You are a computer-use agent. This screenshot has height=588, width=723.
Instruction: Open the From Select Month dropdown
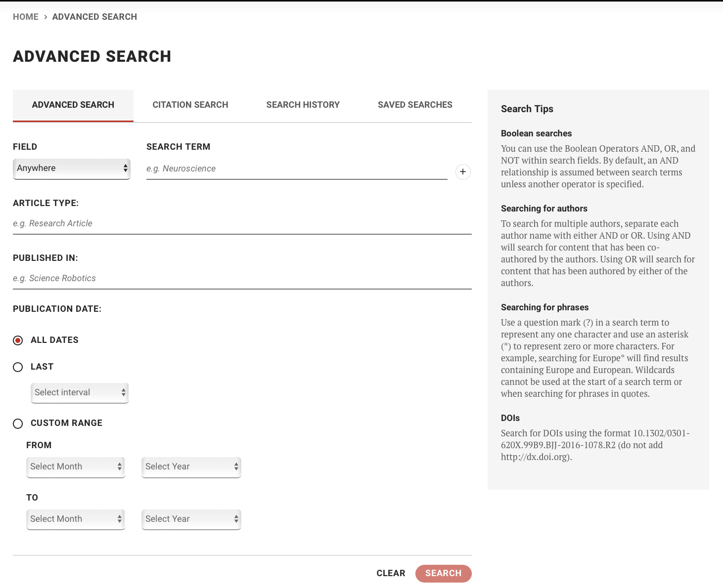76,467
